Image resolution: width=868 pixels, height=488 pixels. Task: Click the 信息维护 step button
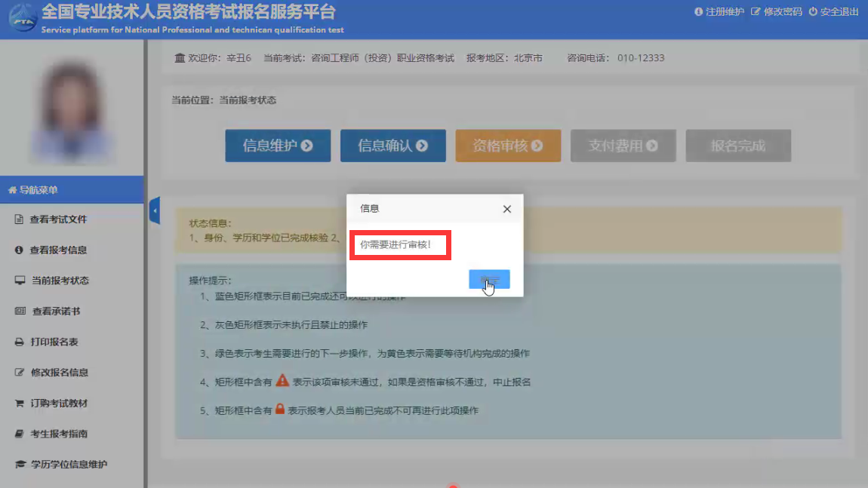278,146
